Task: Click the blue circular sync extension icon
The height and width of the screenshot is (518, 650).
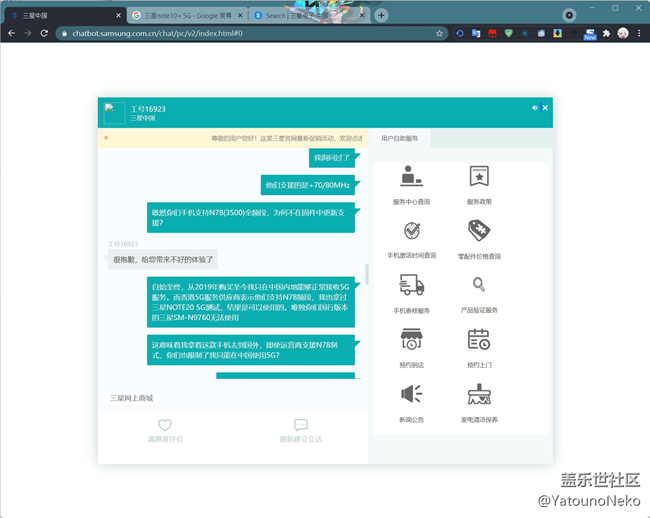Action: tap(460, 33)
